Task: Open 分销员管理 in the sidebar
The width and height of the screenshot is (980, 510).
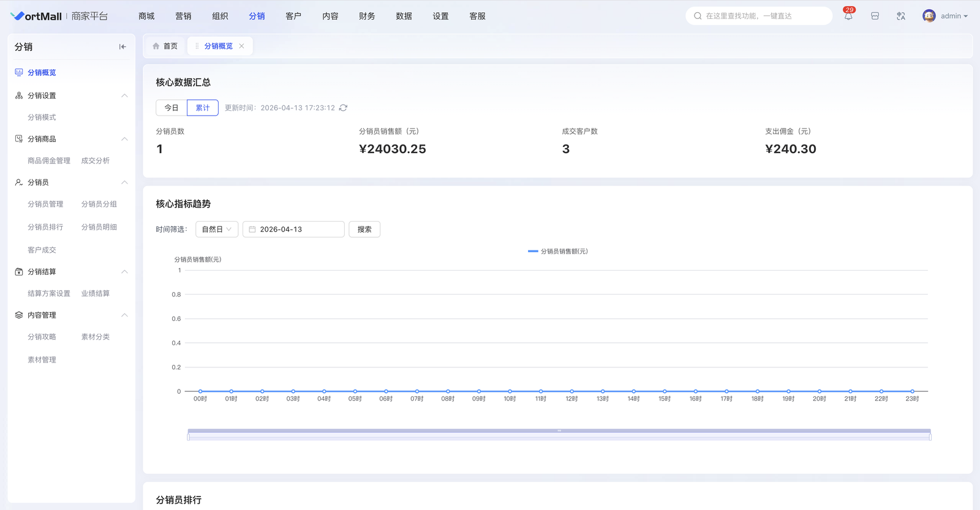Action: (45, 204)
